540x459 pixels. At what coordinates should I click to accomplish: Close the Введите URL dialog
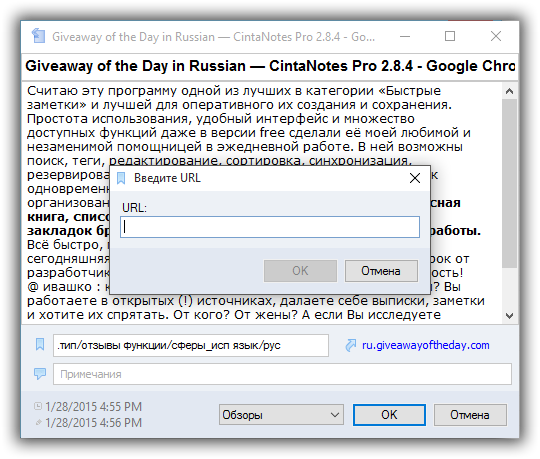tap(415, 178)
